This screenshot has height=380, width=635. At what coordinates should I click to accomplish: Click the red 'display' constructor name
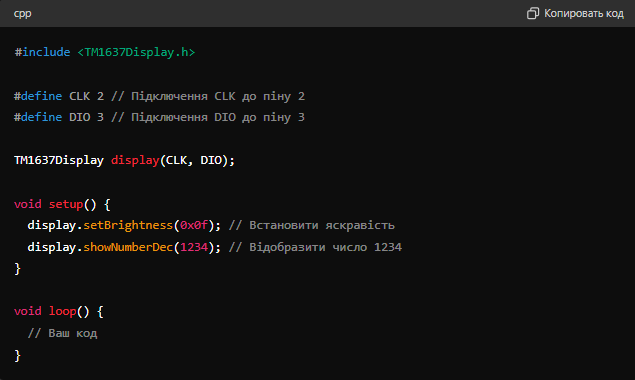tap(135, 160)
